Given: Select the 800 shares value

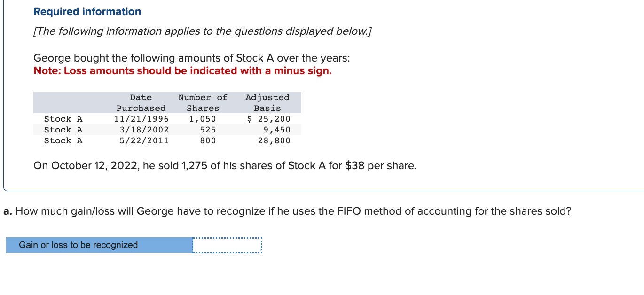Looking at the screenshot, I should [x=207, y=140].
